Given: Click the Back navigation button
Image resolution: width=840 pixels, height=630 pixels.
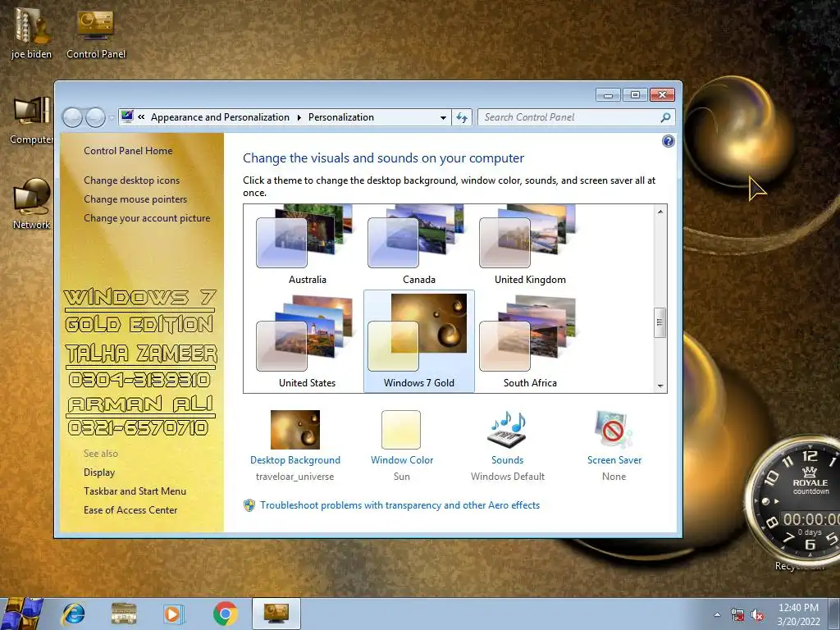Looking at the screenshot, I should 72,117.
